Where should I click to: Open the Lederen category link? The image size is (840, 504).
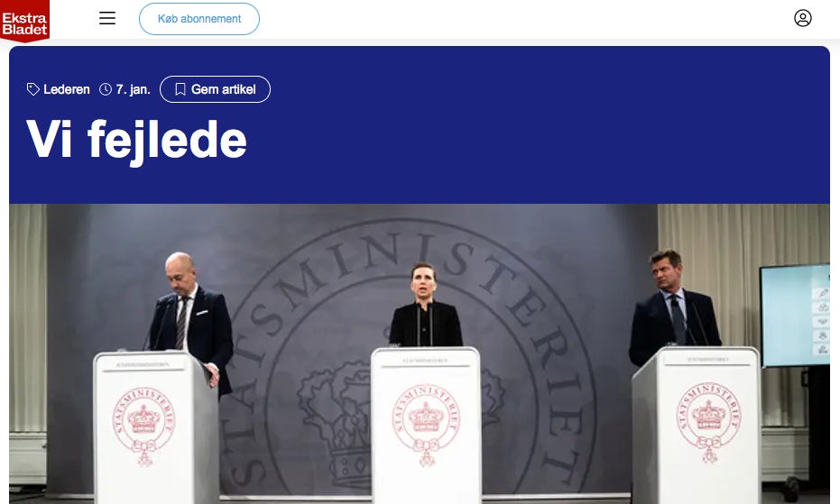pos(67,89)
